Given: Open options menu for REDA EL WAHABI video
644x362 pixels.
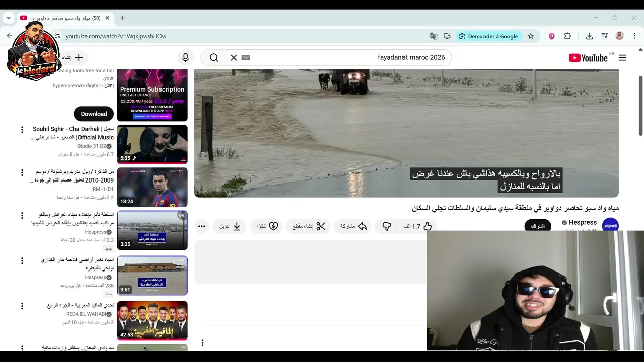Looking at the screenshot, I should [22, 306].
